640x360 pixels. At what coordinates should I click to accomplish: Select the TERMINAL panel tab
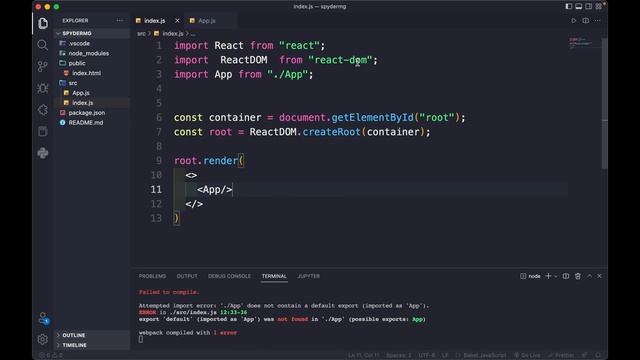[x=274, y=276]
